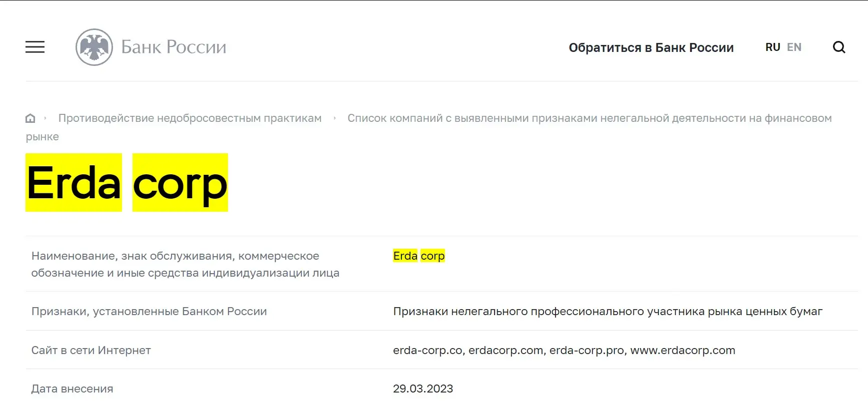Click the home icon in the breadcrumb
Image resolution: width=868 pixels, height=401 pixels.
[x=30, y=117]
